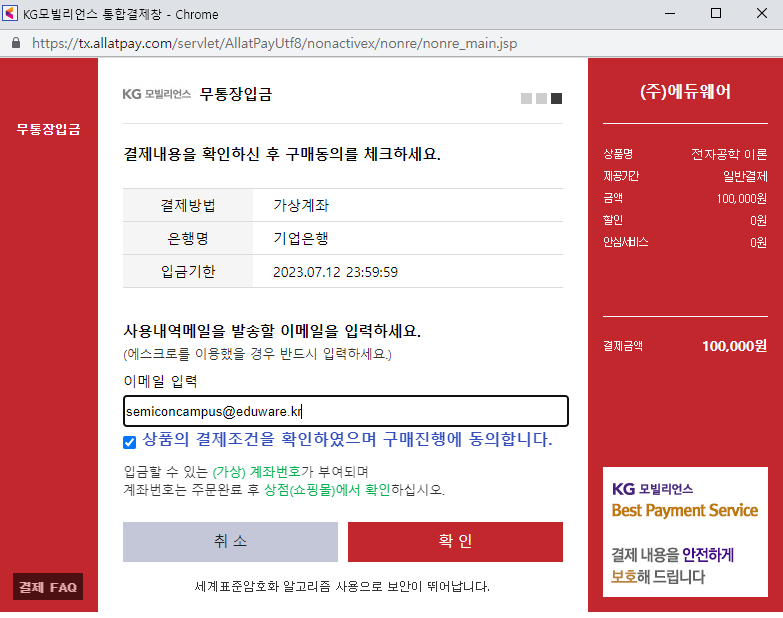Screen dimensions: 783x618
Task: Click the KG 모빌리언스 window favicon
Action: coord(10,13)
